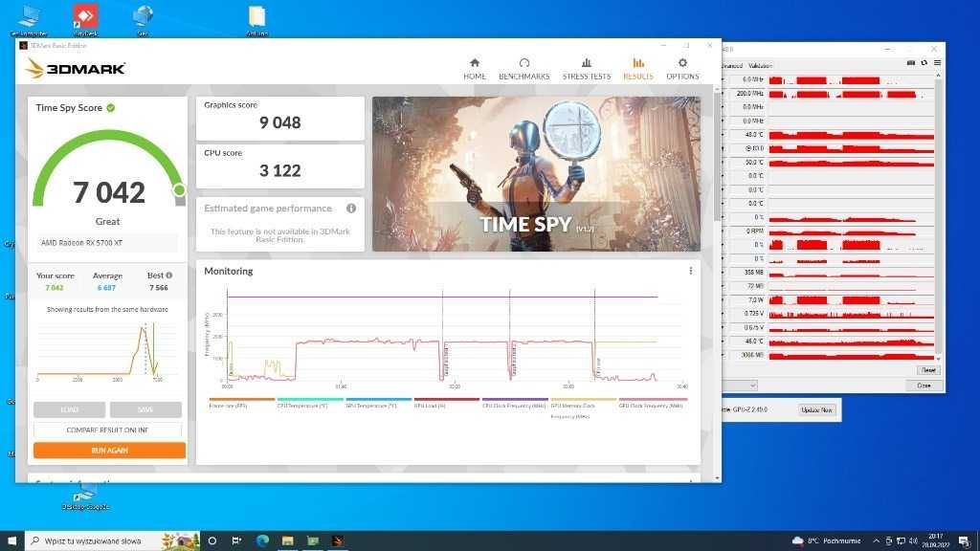
Task: Click the Time Spy score 7 042
Action: tap(109, 192)
